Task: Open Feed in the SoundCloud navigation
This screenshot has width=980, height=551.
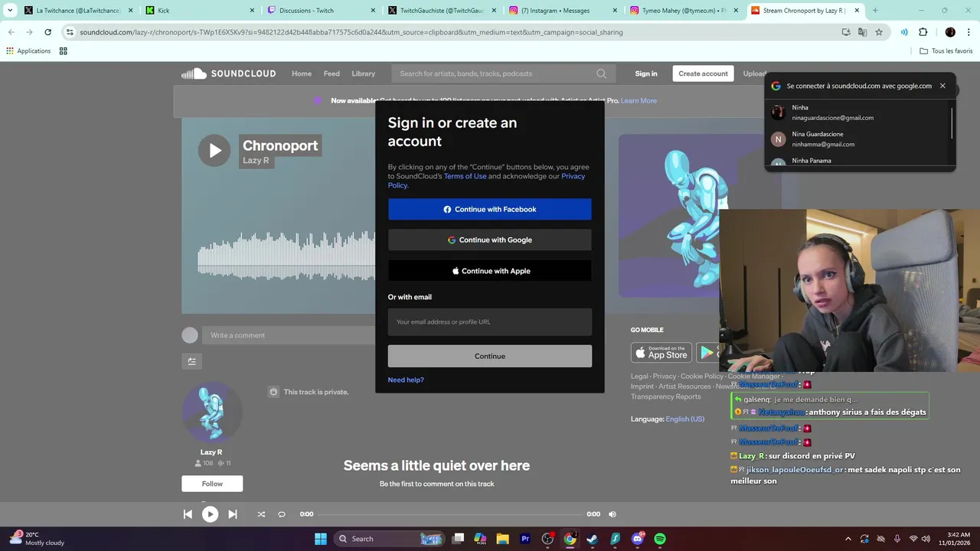Action: click(332, 73)
